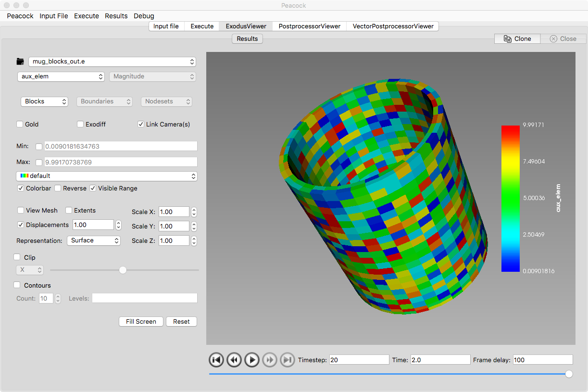Switch to the PostprocessorViewer tab
The image size is (588, 392).
[309, 26]
